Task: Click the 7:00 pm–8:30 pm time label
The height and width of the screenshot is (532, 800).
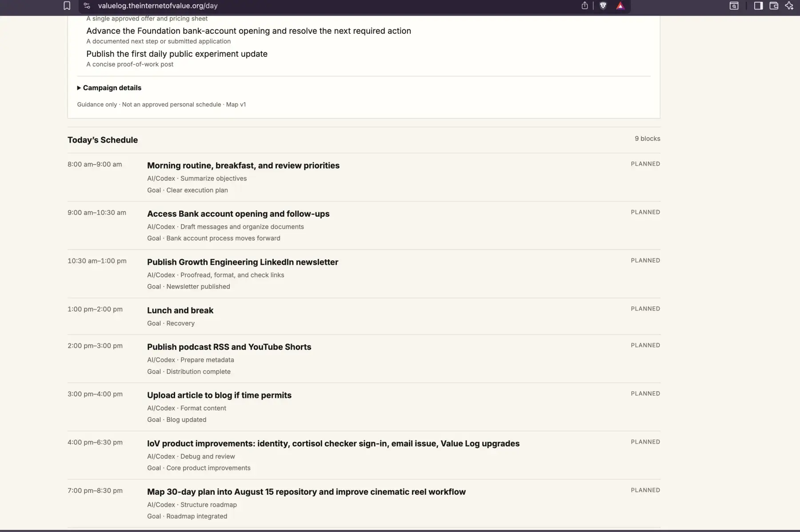Action: (x=95, y=491)
